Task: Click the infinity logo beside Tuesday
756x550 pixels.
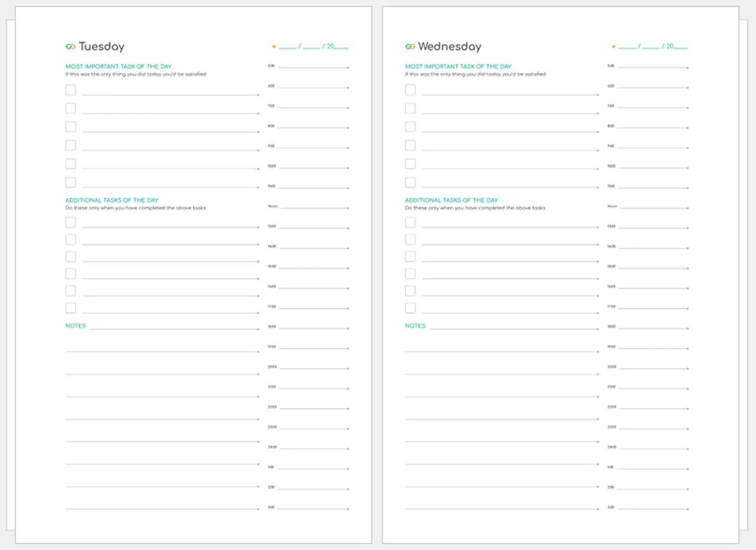Action: coord(71,46)
